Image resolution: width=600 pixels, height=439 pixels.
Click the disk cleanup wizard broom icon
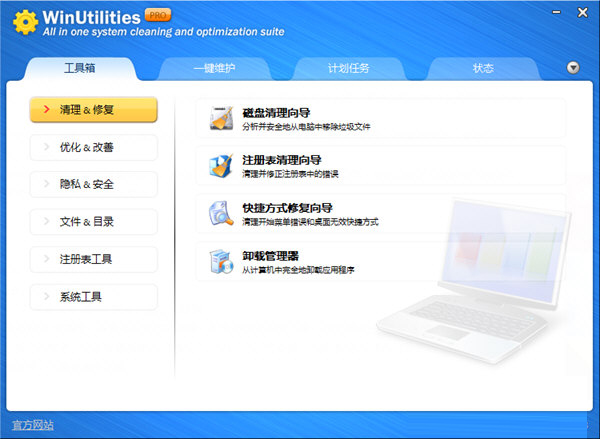220,118
